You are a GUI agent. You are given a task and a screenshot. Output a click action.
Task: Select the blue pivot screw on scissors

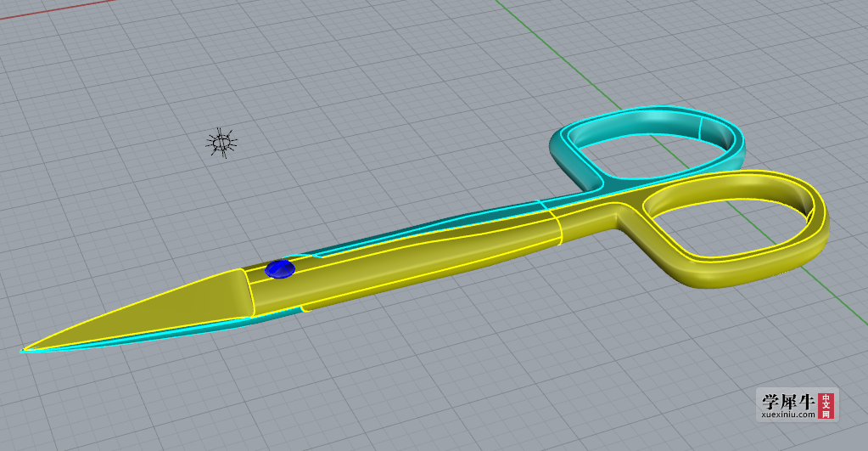point(280,269)
